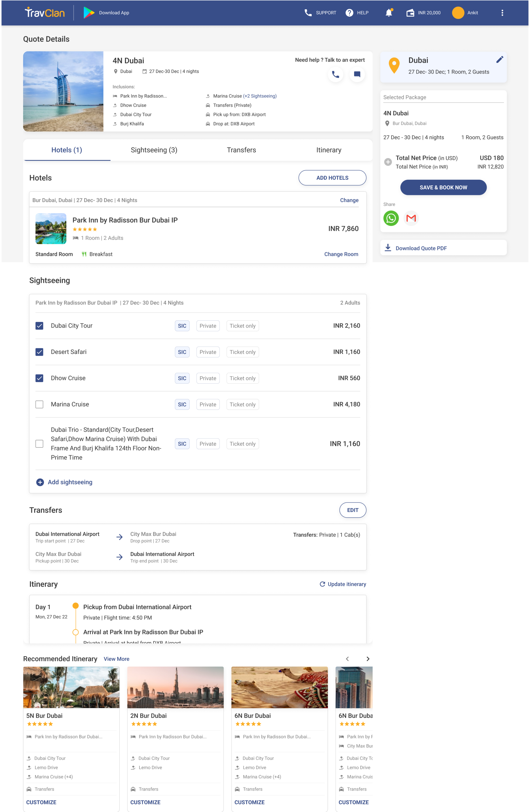Viewport: 530px width, 812px height.
Task: Click the Park Inn by Radisson Bur Dubai IP title
Action: (x=125, y=220)
